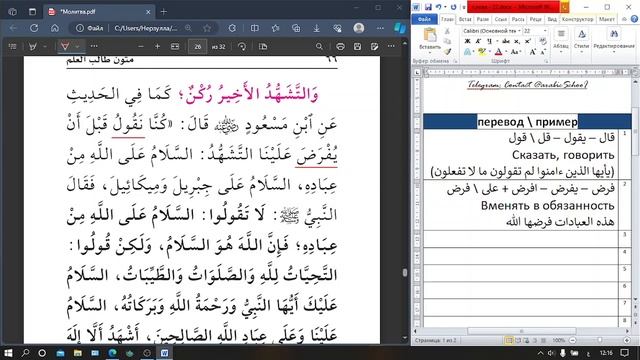Click the Вставить paste button

[430, 39]
